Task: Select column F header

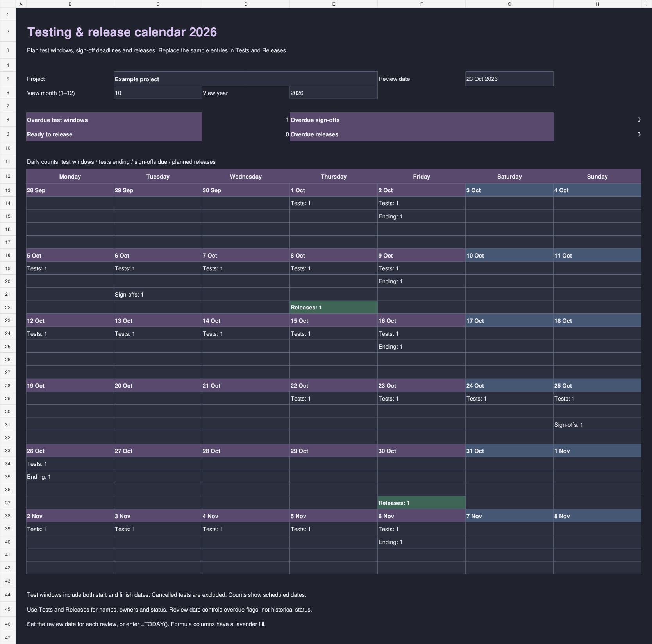Action: tap(422, 4)
